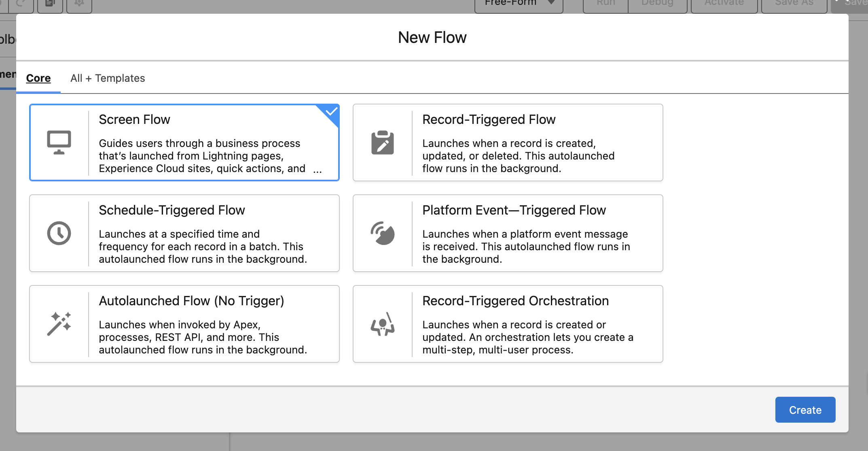868x451 pixels.
Task: Click the Autolaunched Flow magic wand icon
Action: [x=59, y=323]
